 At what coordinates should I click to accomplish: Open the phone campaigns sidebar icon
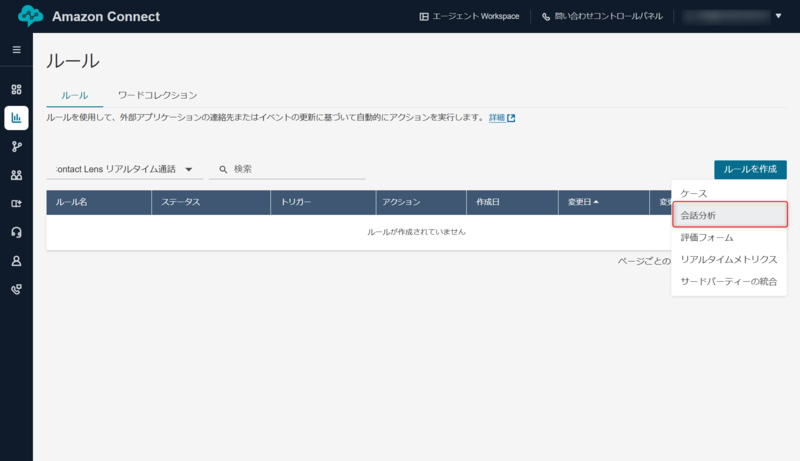[x=16, y=290]
